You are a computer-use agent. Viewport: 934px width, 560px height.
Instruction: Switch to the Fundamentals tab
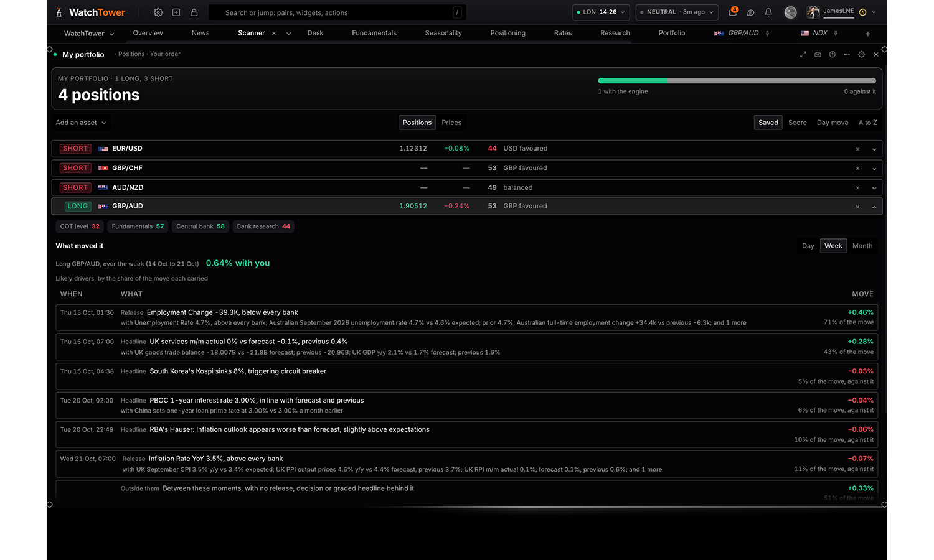click(x=374, y=33)
